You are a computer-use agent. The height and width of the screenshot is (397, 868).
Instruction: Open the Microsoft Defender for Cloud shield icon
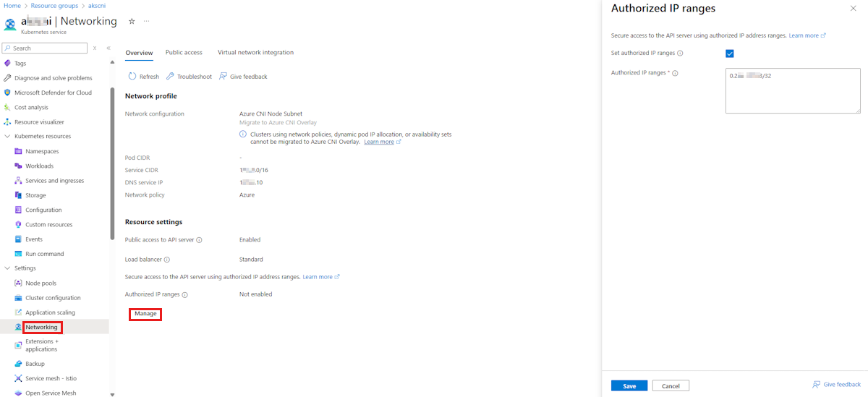point(8,93)
